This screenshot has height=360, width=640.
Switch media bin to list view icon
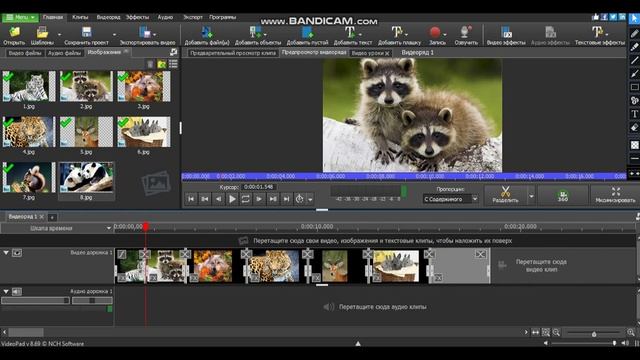pos(173,64)
